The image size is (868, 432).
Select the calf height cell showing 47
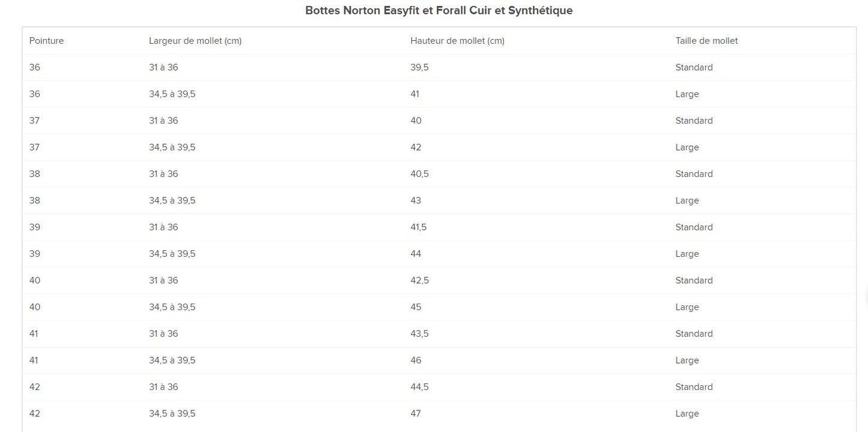[416, 413]
